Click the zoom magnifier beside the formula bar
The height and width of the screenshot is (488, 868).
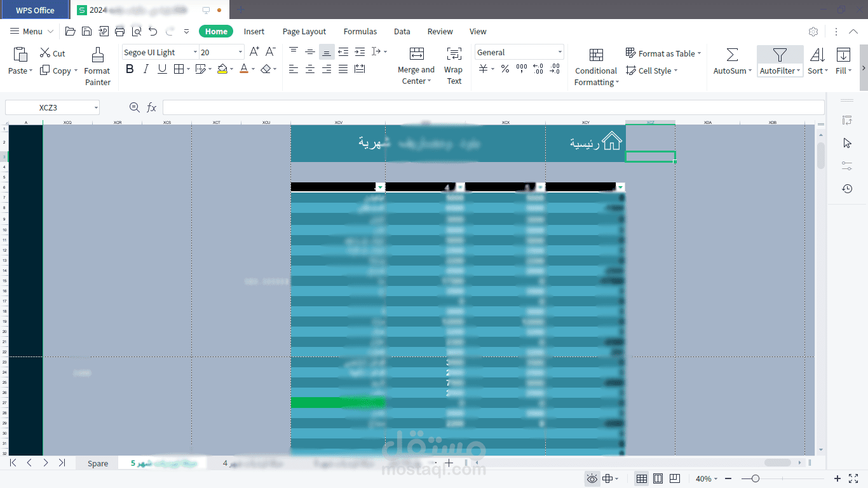[135, 107]
